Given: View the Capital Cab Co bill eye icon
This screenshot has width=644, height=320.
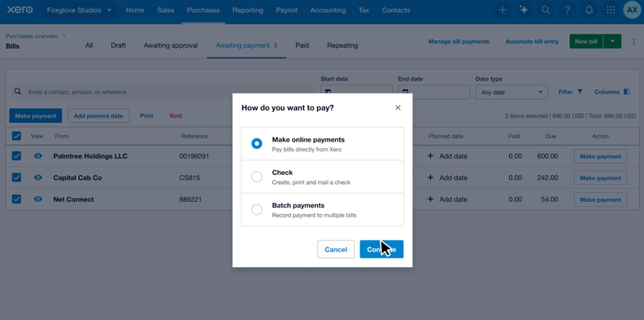Looking at the screenshot, I should click(x=37, y=178).
